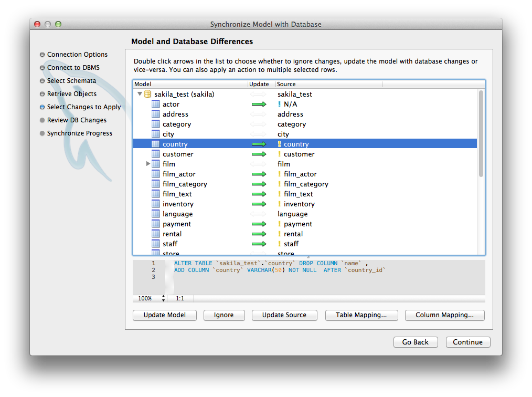Toggle the ignored arrow for category row
The image size is (532, 397).
259,124
